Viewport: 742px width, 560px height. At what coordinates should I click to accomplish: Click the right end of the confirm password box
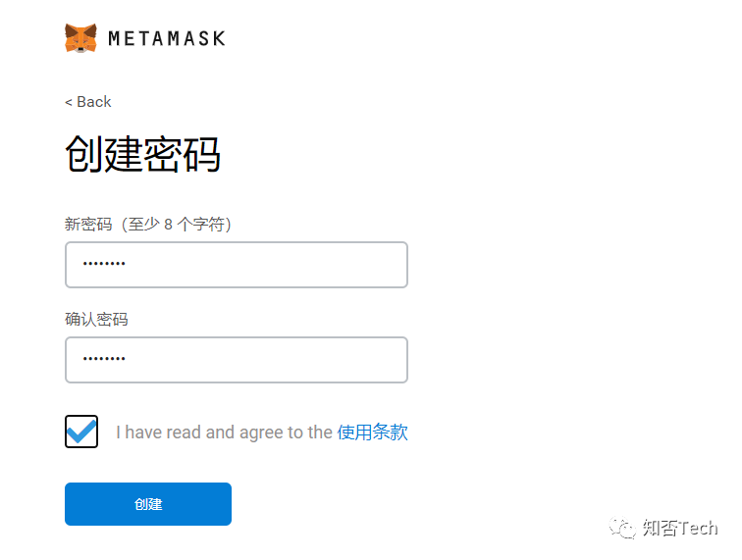(x=393, y=360)
